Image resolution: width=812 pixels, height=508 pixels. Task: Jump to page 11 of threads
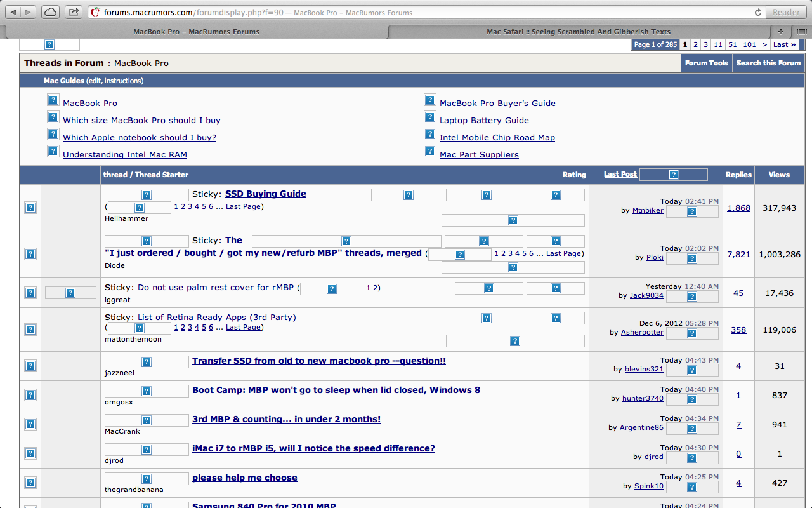pyautogui.click(x=717, y=44)
